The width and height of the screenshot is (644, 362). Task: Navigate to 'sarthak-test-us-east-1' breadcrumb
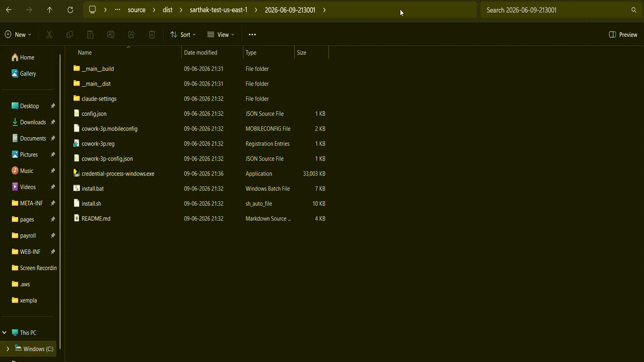click(x=218, y=10)
